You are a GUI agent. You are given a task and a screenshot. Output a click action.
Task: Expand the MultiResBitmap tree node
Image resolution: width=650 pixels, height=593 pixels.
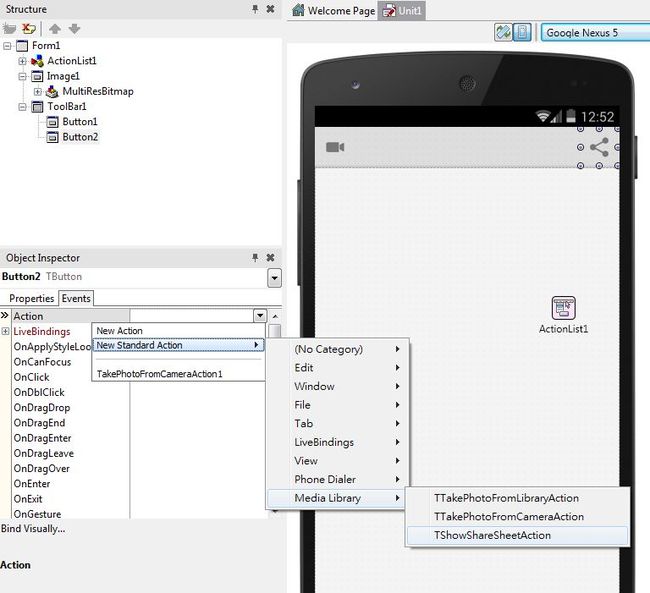[37, 91]
